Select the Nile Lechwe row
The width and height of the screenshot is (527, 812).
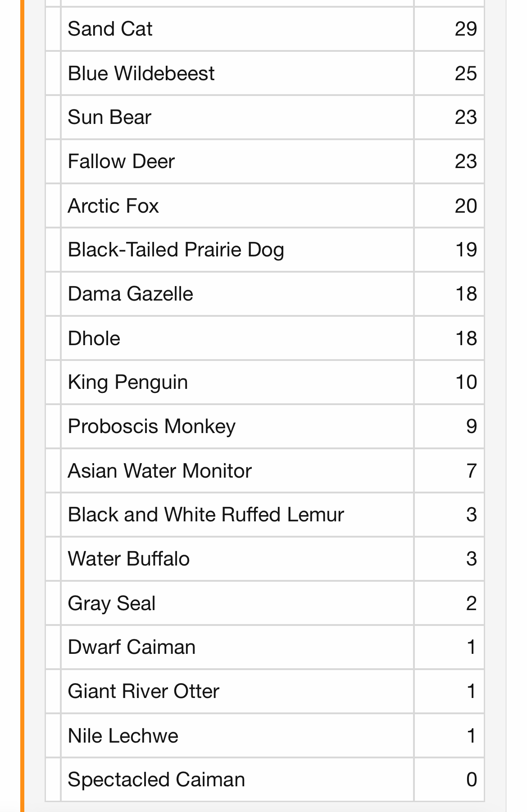tap(265, 735)
